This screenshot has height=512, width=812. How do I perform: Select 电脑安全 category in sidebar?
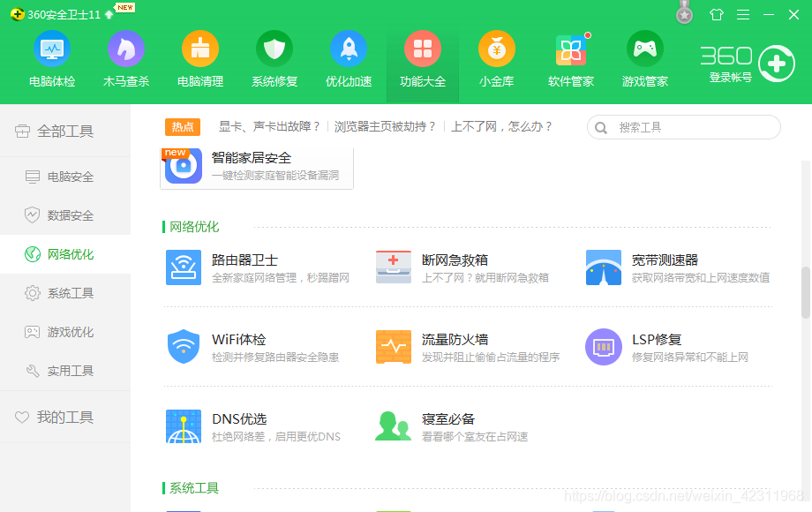(65, 177)
